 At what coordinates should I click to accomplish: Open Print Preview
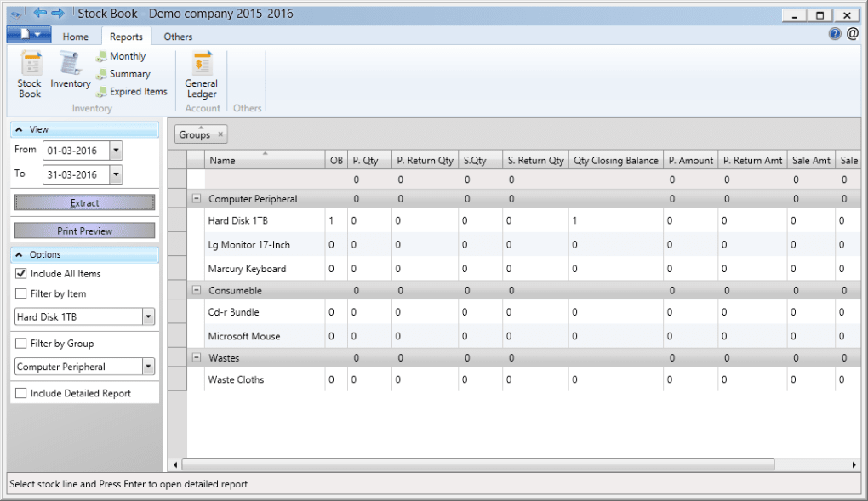(84, 230)
